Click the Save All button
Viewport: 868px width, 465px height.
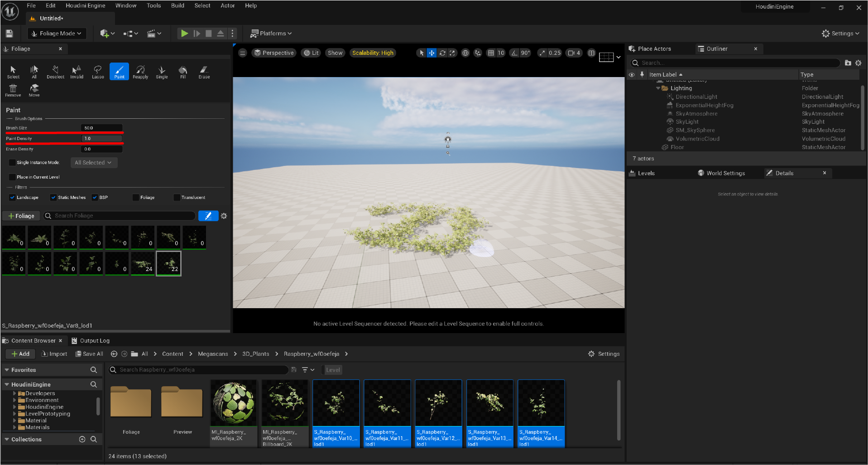[89, 354]
